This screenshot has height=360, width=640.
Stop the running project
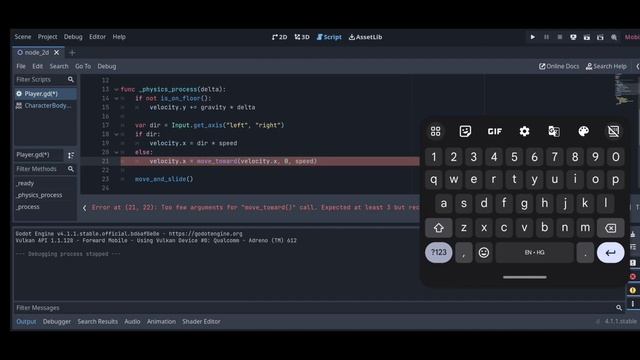pyautogui.click(x=560, y=37)
